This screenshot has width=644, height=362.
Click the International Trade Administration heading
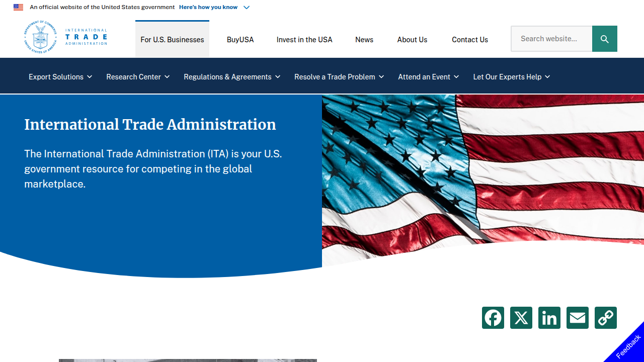[150, 125]
